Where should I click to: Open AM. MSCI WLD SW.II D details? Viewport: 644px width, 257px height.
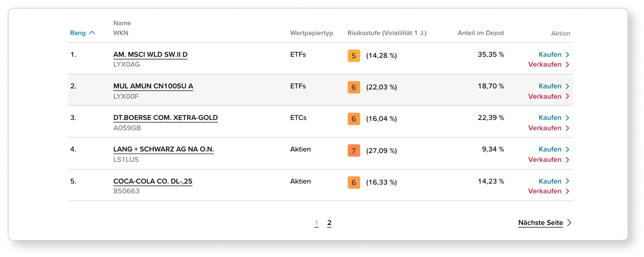click(150, 55)
